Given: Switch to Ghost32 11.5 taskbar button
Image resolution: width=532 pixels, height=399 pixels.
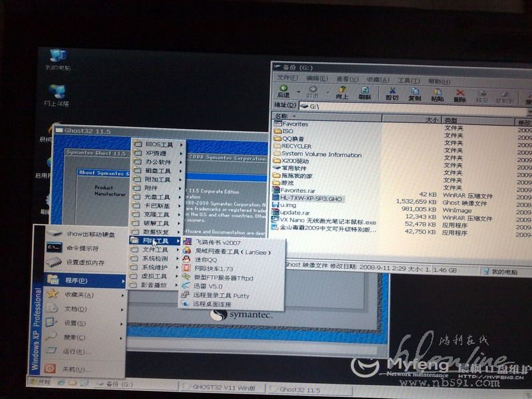Looking at the screenshot, I should [x=309, y=390].
